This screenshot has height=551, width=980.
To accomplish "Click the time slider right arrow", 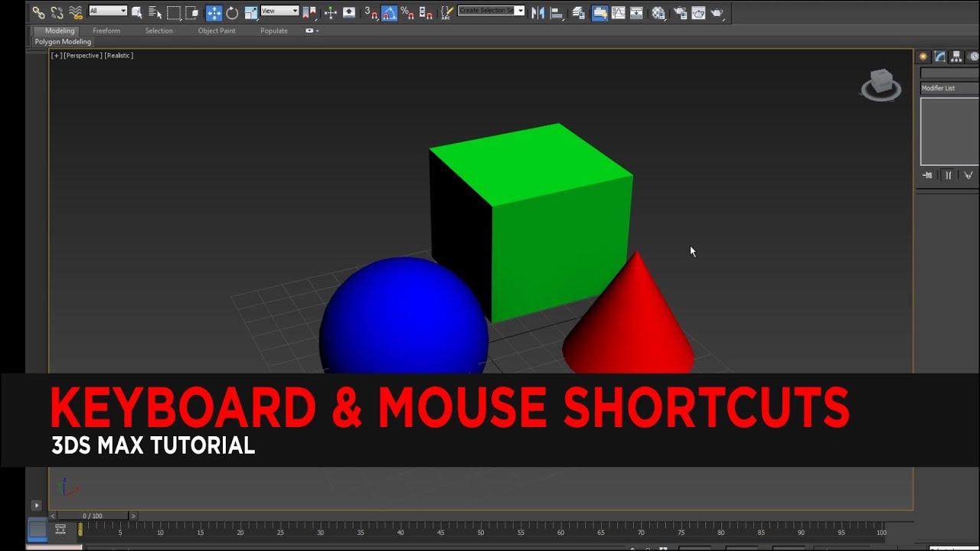I will (133, 516).
